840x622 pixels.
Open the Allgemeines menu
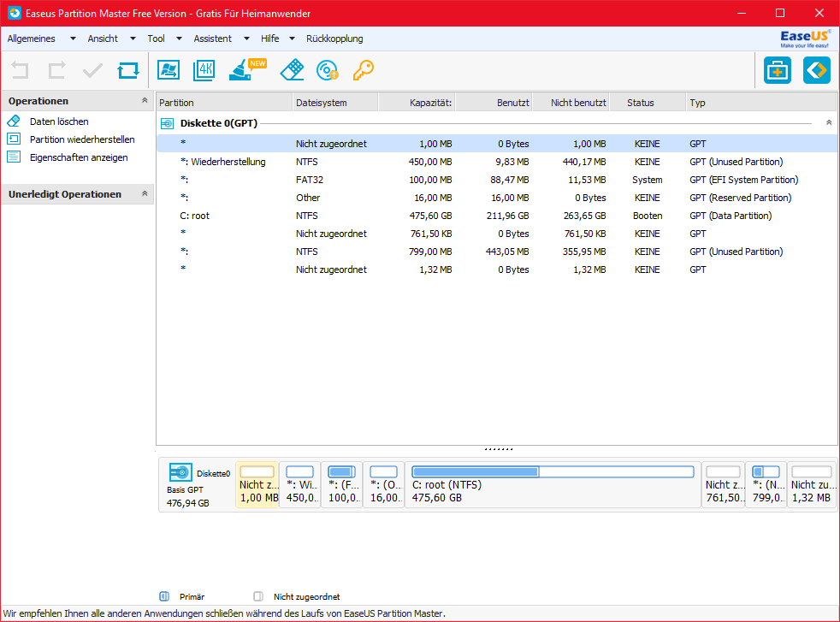31,39
